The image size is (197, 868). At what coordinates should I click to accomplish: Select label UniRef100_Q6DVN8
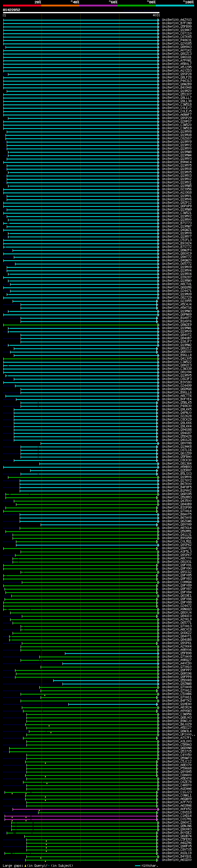click(x=176, y=748)
